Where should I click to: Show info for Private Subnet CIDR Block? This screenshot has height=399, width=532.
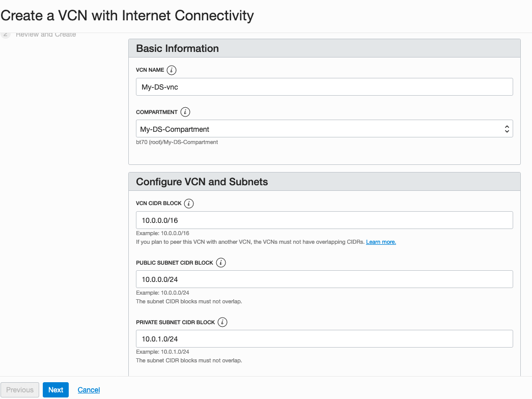pyautogui.click(x=222, y=322)
